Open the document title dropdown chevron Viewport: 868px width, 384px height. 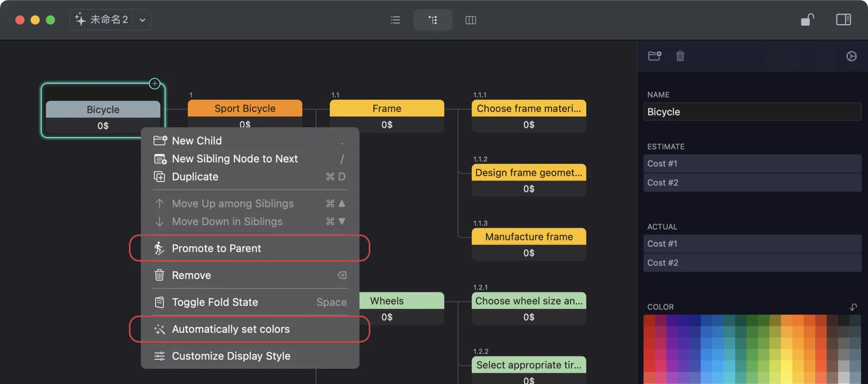click(142, 20)
